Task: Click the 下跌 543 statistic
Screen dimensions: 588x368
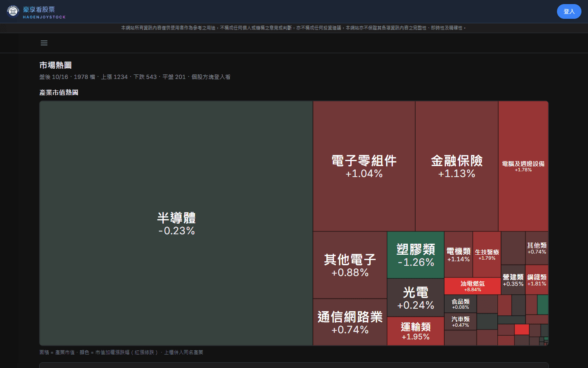Action: tap(145, 77)
